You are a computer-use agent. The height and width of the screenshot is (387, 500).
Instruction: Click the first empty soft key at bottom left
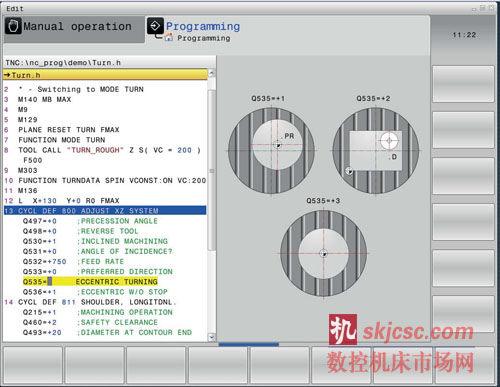click(33, 365)
